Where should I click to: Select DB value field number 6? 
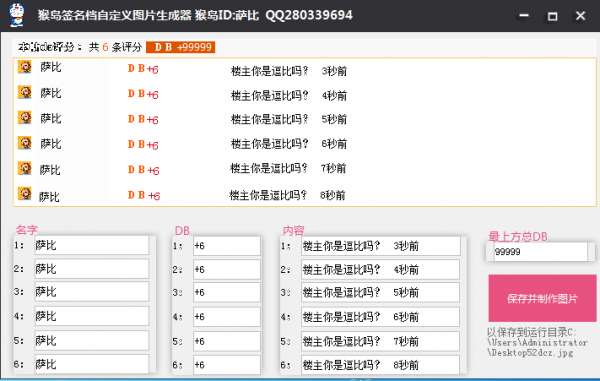click(x=227, y=365)
